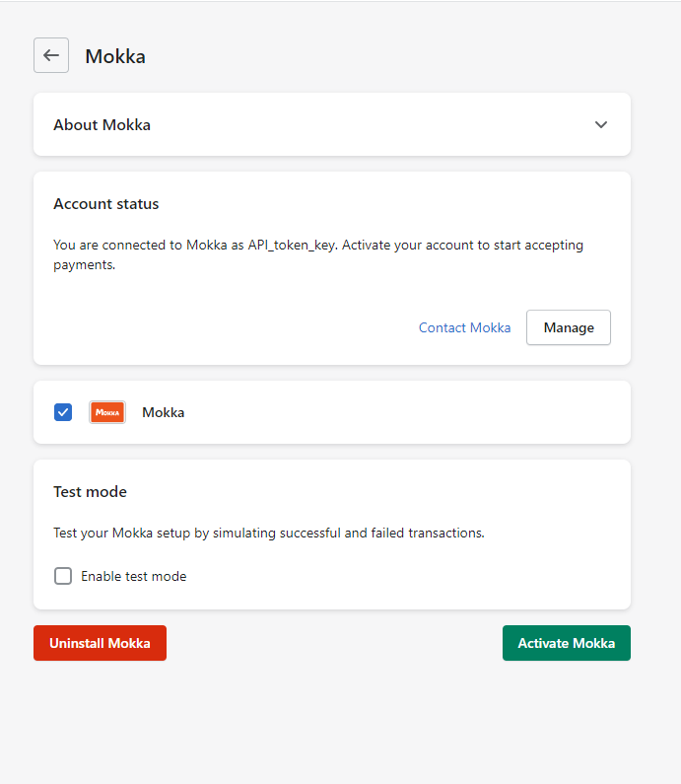Uncheck the Mokka payment method checkbox
The width and height of the screenshot is (681, 784).
[63, 412]
